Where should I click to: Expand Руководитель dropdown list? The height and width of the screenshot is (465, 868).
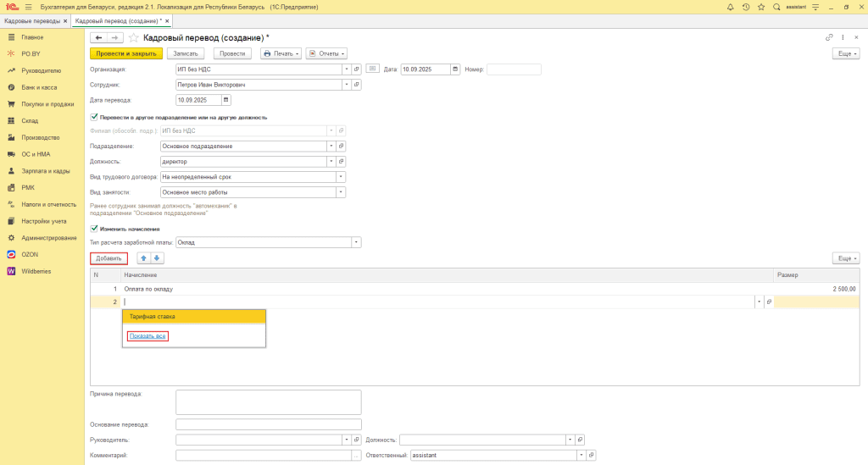[347, 440]
